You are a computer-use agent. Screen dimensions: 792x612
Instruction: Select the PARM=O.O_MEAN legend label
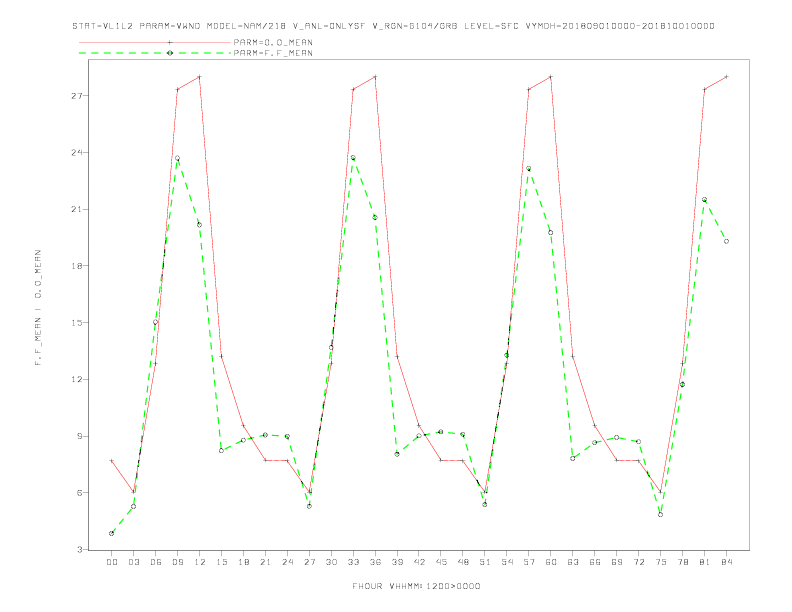point(273,42)
